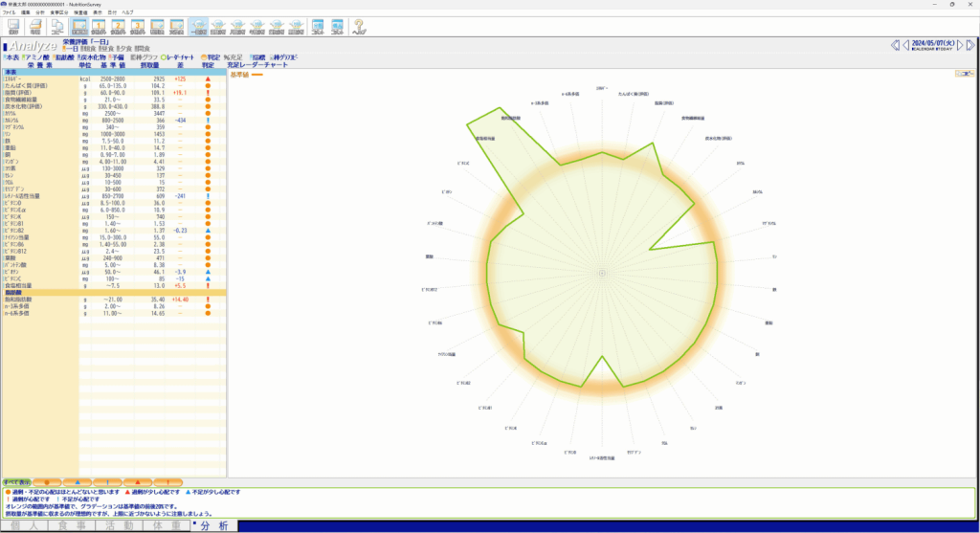
Task: Open the 食事 bottom tab
Action: coord(72,525)
